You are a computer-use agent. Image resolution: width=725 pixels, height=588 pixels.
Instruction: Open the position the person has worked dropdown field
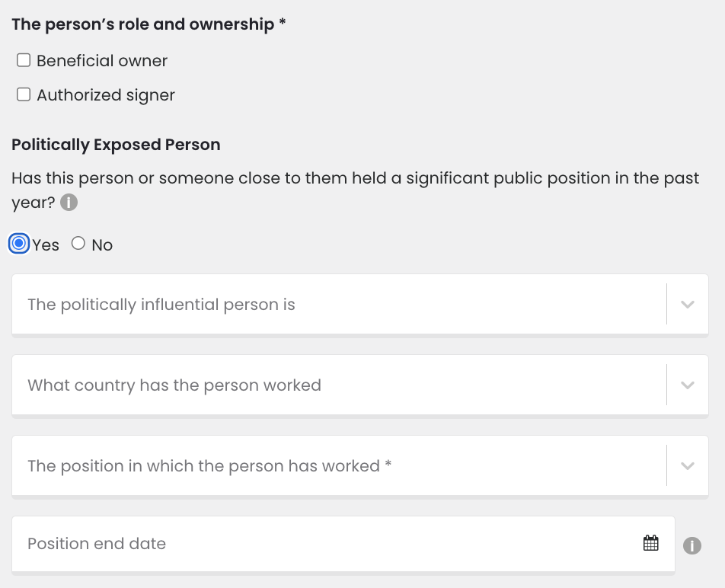point(359,465)
